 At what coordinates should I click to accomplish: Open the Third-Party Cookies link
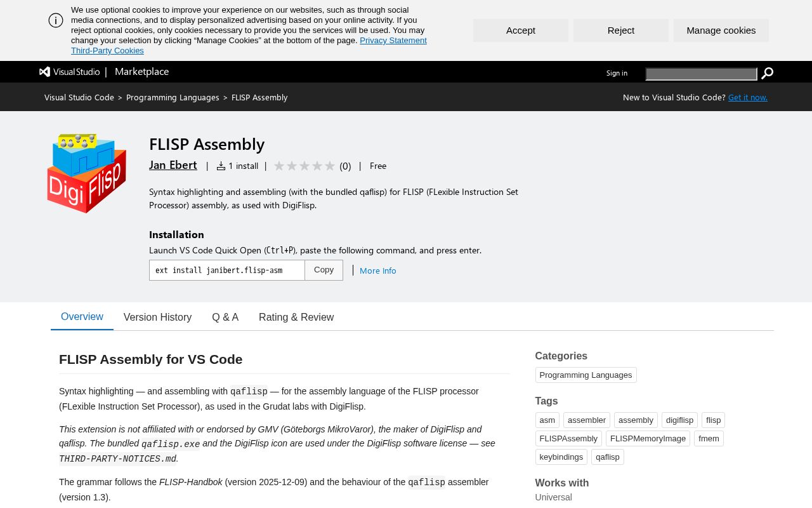click(107, 51)
